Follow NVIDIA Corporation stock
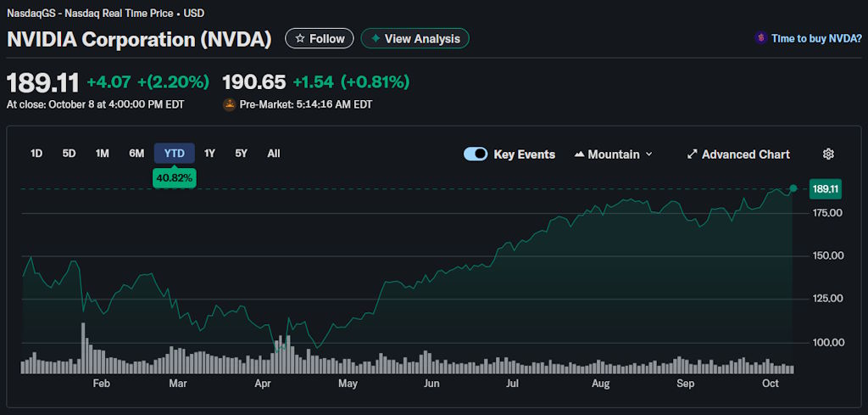 click(319, 39)
